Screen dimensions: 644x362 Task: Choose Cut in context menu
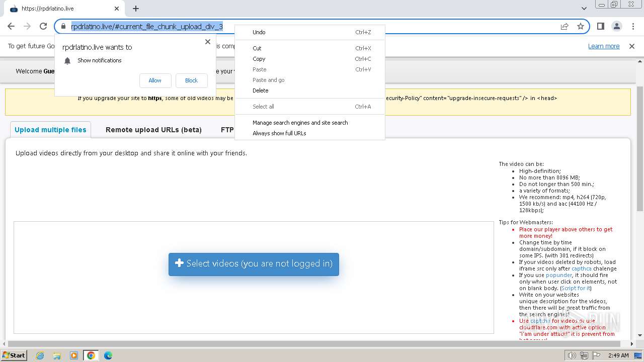pyautogui.click(x=310, y=48)
